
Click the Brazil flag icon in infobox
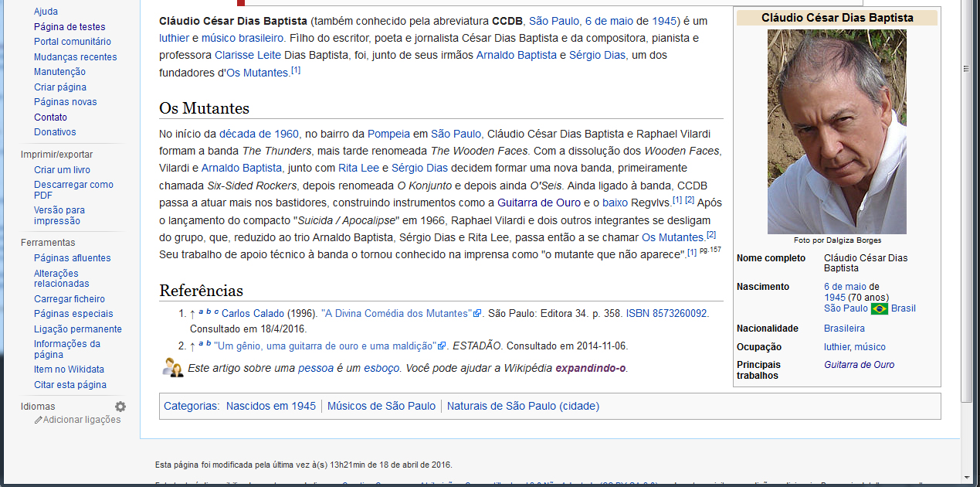pyautogui.click(x=879, y=308)
